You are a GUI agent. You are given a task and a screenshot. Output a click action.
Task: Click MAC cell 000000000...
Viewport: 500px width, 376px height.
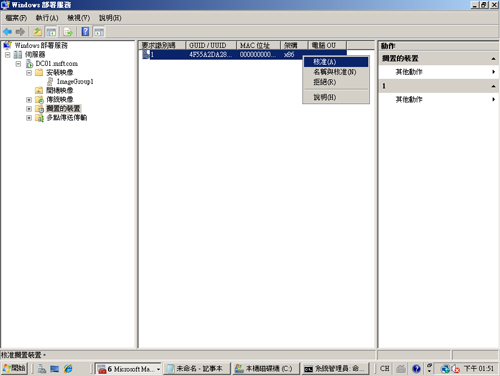pos(258,54)
